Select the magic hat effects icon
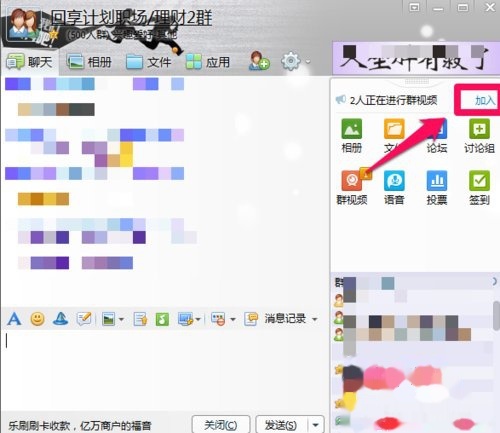The height and width of the screenshot is (433, 500). [x=61, y=319]
